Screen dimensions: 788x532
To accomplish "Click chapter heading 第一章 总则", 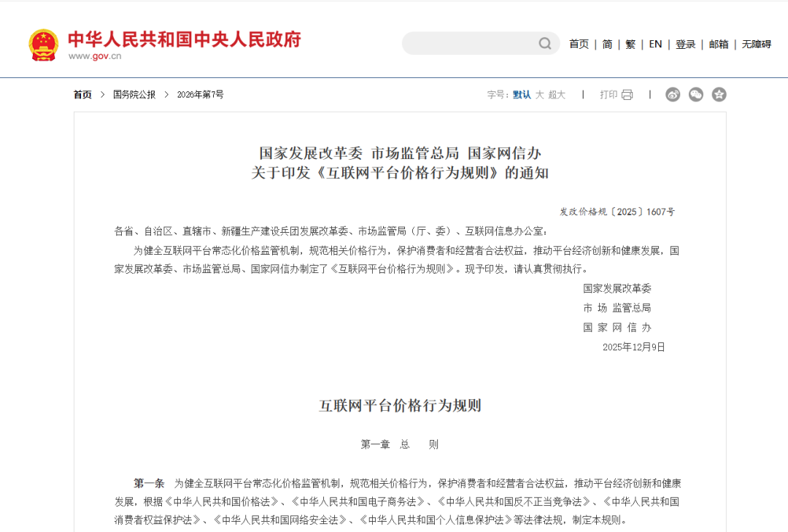I will [x=400, y=444].
